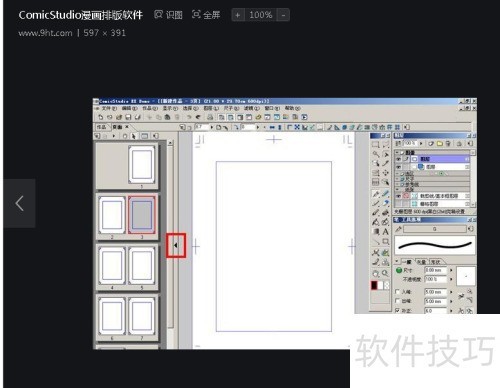Click the new layer icon in layers panel

[x=431, y=144]
